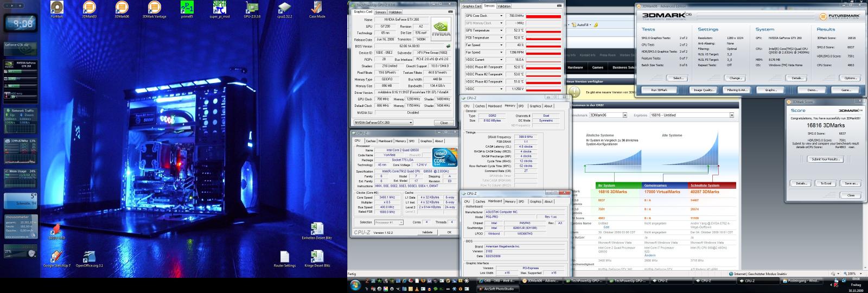The height and width of the screenshot is (293, 868).
Task: Click the To Excel button in 3DMark Score
Action: click(825, 183)
